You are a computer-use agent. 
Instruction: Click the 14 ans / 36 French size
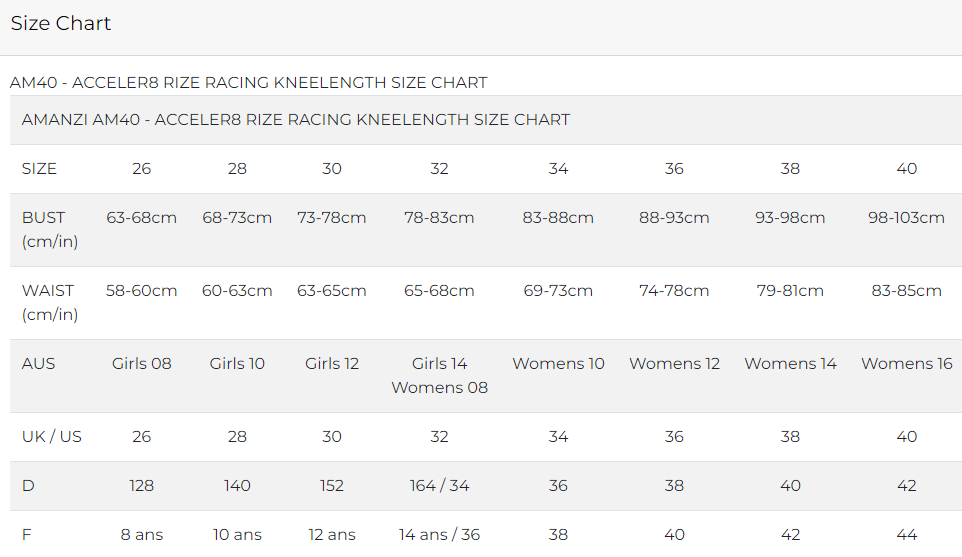(439, 535)
